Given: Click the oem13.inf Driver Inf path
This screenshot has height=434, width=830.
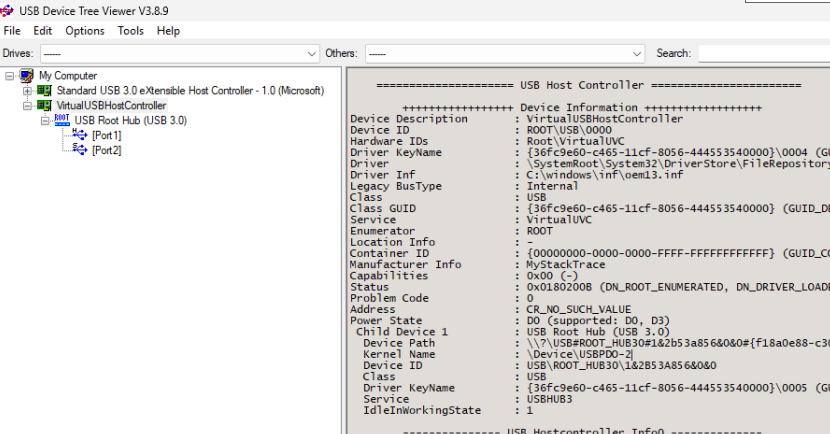Looking at the screenshot, I should point(605,175).
